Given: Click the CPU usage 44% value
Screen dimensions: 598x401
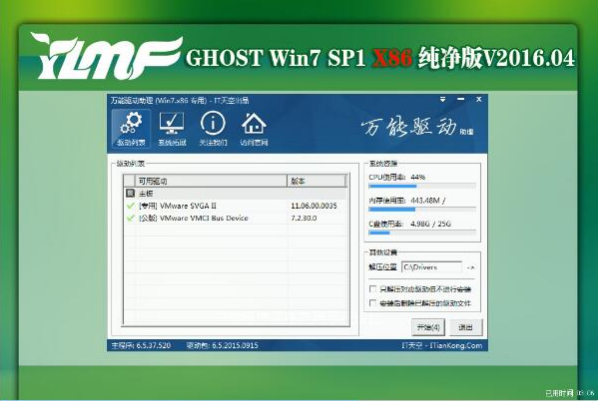Looking at the screenshot, I should tap(418, 177).
